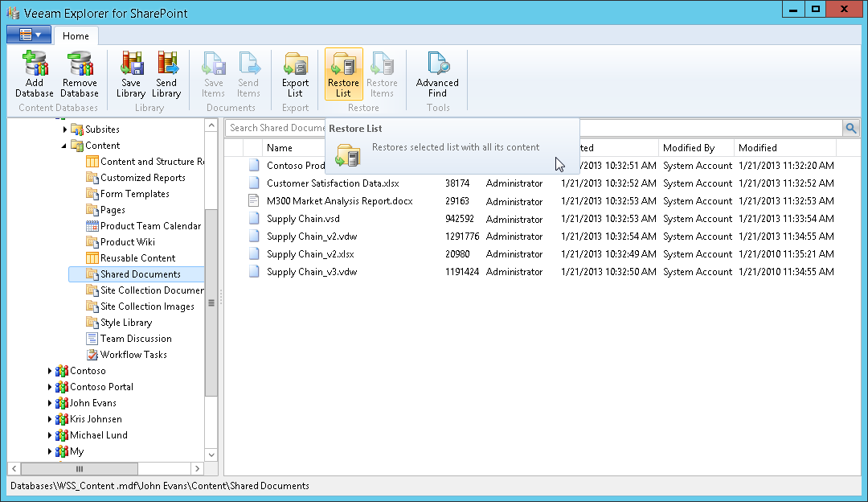Open Product Team Calendar
Image resolution: width=868 pixels, height=502 pixels.
coord(144,226)
